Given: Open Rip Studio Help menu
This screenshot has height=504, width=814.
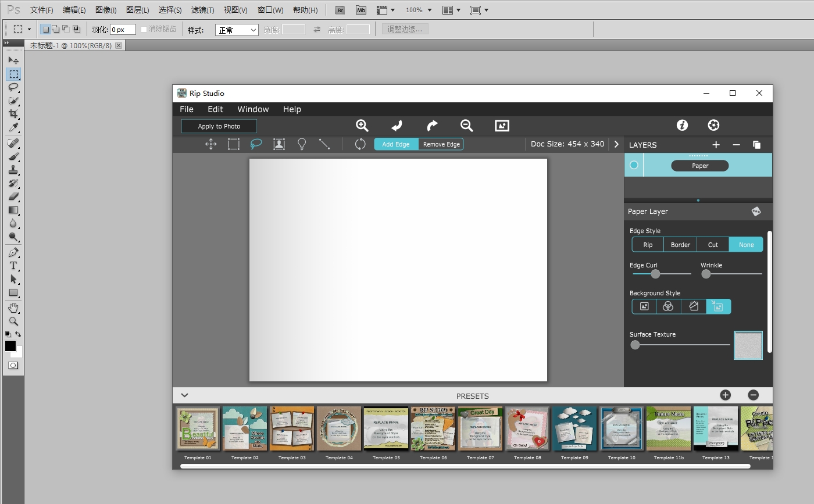Looking at the screenshot, I should [x=292, y=109].
